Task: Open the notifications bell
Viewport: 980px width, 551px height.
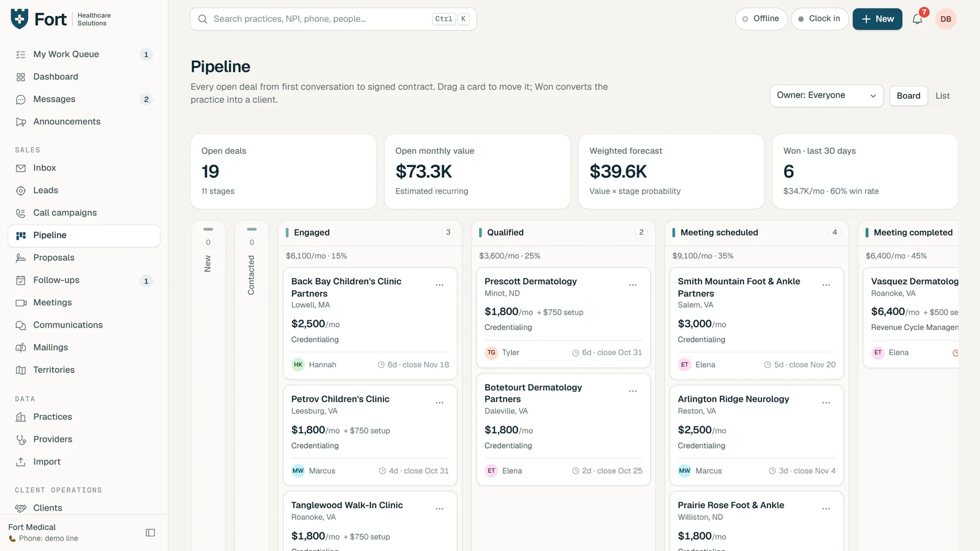Action: 917,19
